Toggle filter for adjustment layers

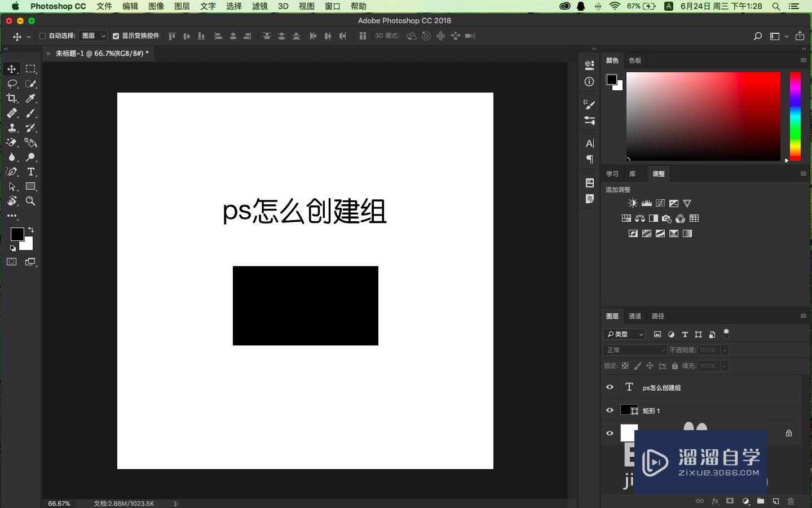672,334
